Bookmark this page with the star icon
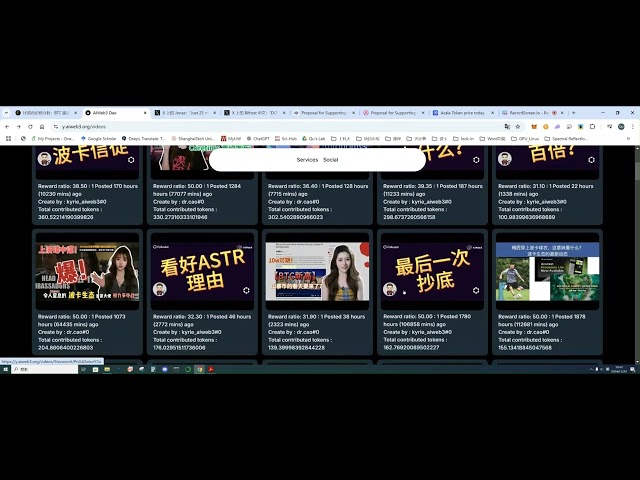 (518, 127)
